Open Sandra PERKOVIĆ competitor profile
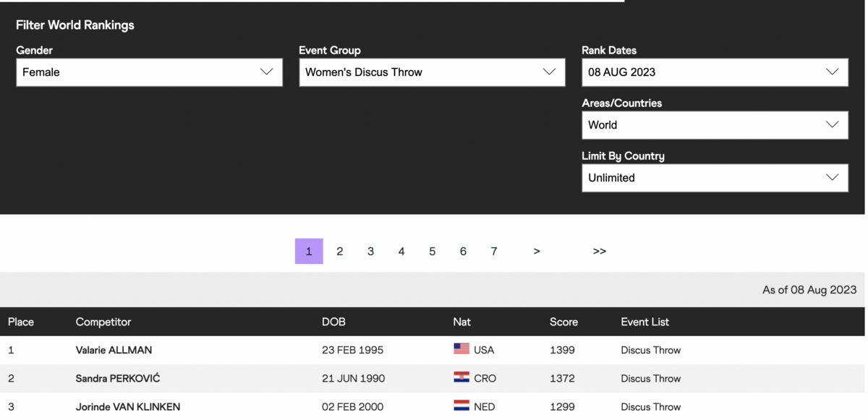Screen dimensions: 868x420 118,378
